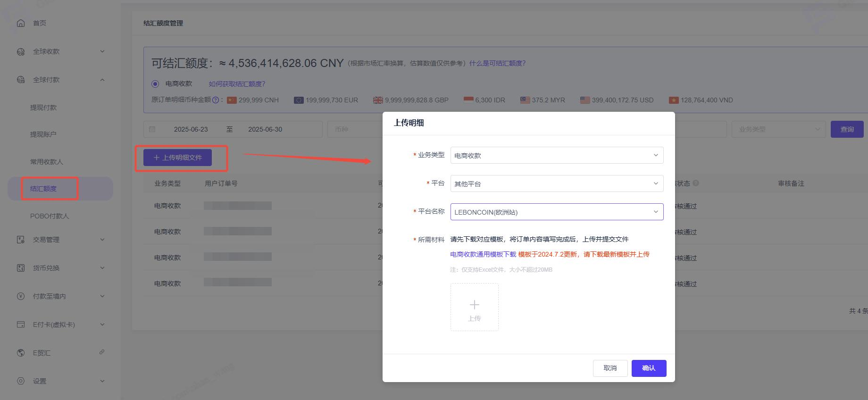Open the 业务类型 dropdown in the dialog
Viewport: 868px width, 400px height.
coord(557,155)
